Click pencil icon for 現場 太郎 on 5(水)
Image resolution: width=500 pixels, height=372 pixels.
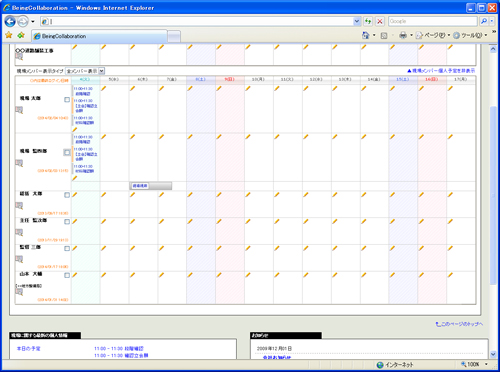(x=103, y=88)
